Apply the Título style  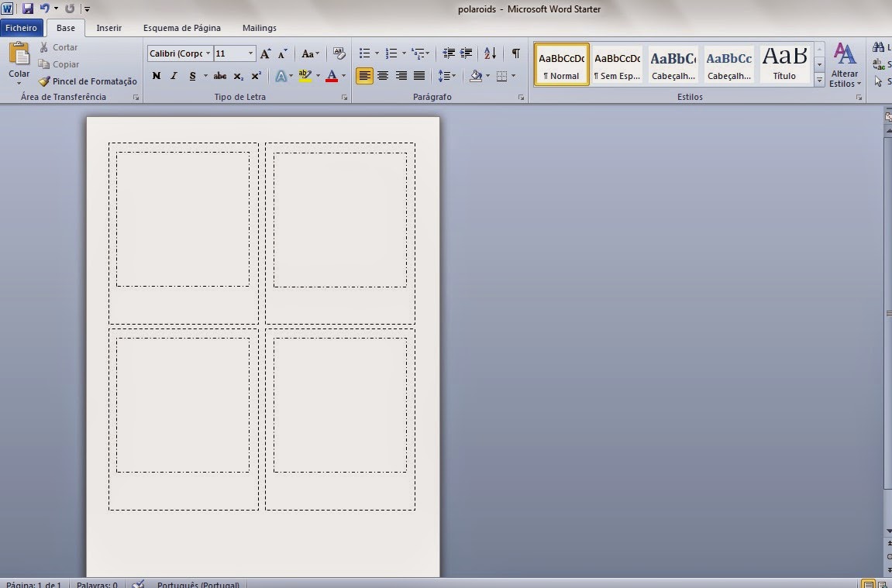(x=784, y=64)
